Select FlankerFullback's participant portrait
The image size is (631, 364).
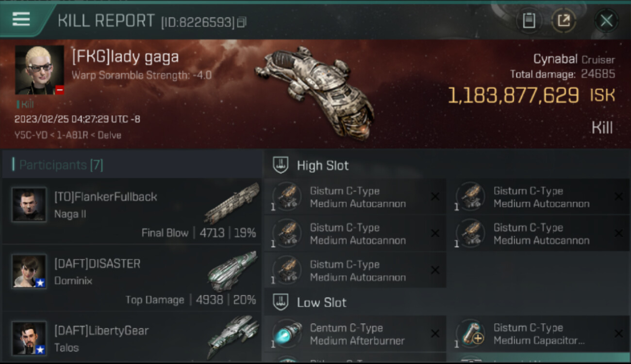click(x=29, y=204)
